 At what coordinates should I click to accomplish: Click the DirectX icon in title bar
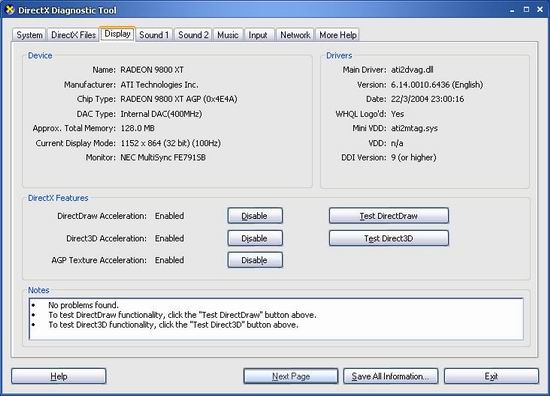pos(9,10)
